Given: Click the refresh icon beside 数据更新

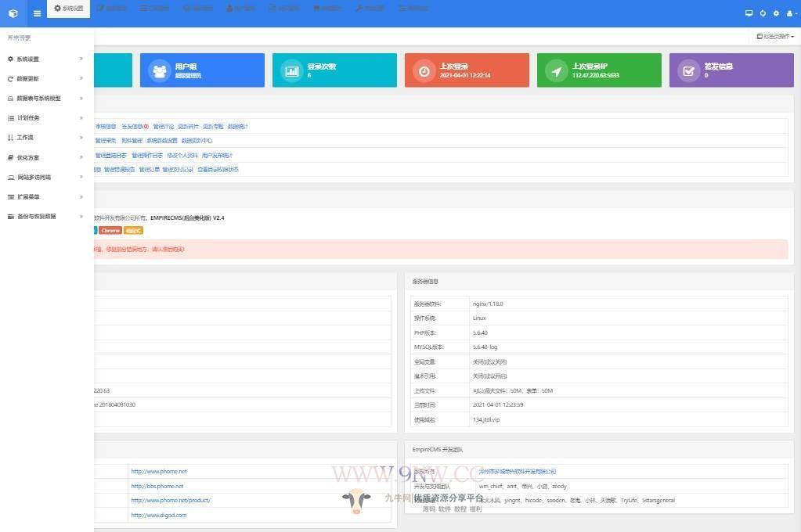Looking at the screenshot, I should pyautogui.click(x=10, y=79).
